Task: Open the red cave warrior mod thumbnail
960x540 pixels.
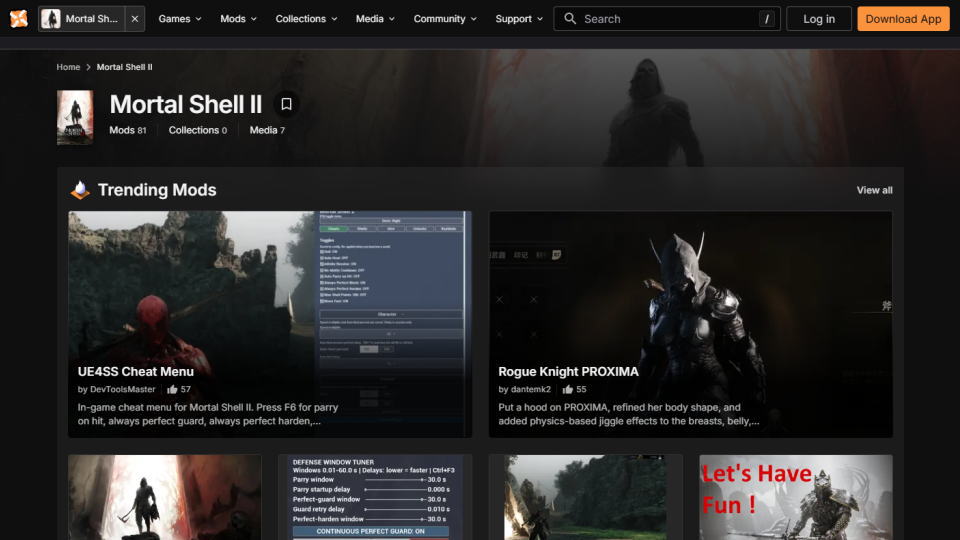Action: tap(165, 497)
